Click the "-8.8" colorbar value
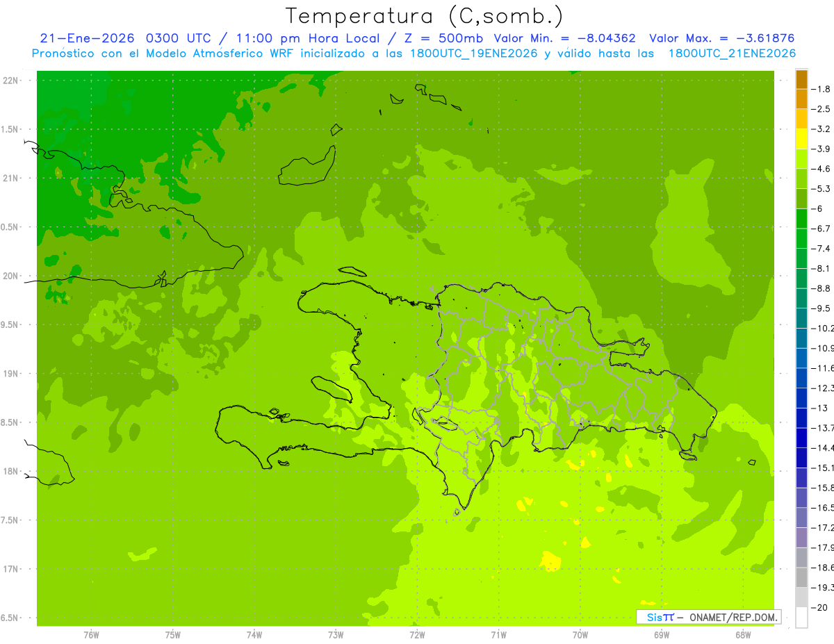The height and width of the screenshot is (644, 834). [821, 288]
